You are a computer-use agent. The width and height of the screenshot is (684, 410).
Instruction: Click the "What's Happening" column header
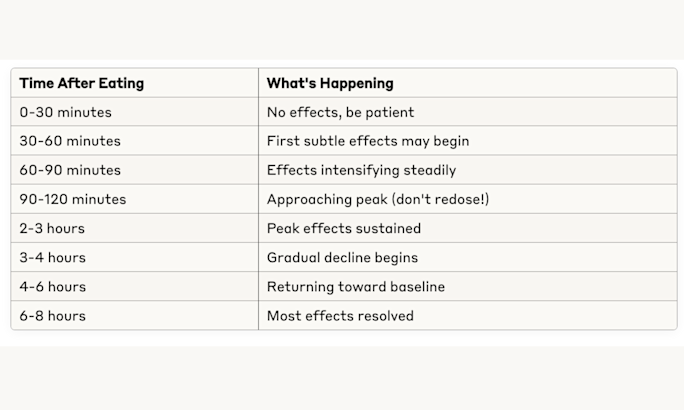330,83
